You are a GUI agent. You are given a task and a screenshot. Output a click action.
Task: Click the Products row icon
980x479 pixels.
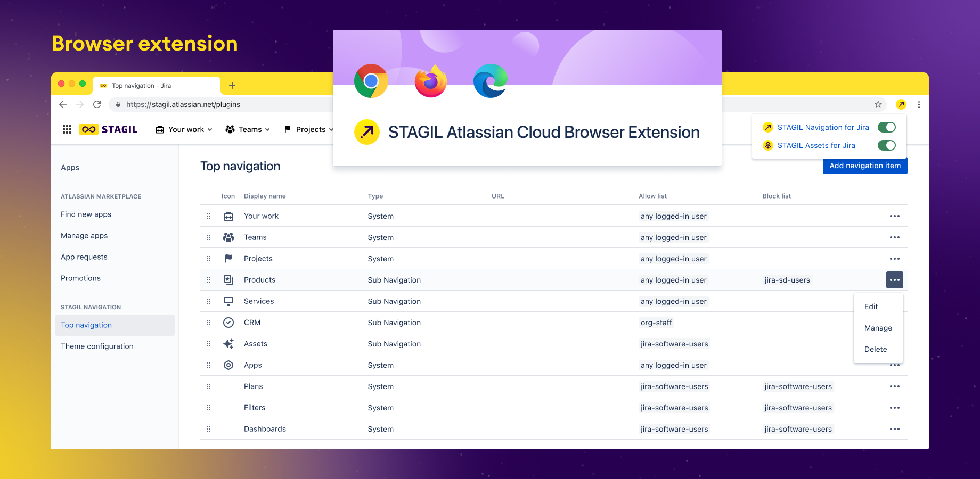(228, 280)
